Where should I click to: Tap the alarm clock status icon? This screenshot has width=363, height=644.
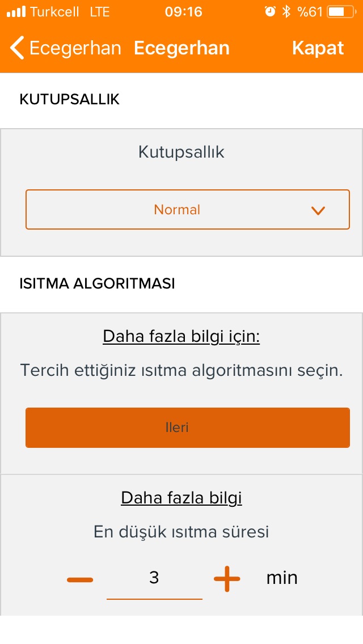point(270,11)
